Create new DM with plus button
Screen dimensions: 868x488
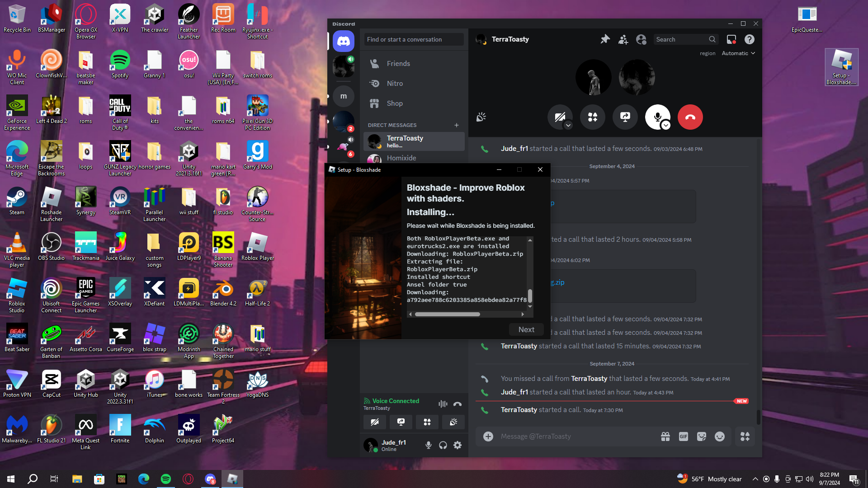click(457, 125)
